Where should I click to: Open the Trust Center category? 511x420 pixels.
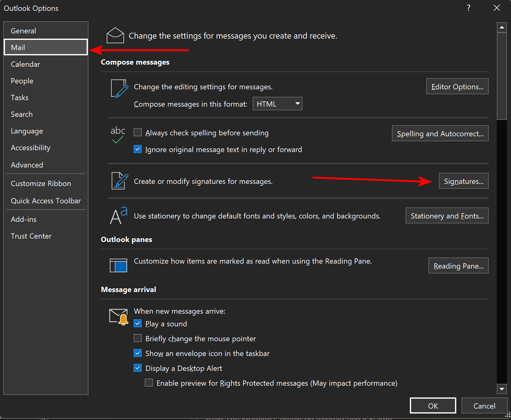point(46,236)
